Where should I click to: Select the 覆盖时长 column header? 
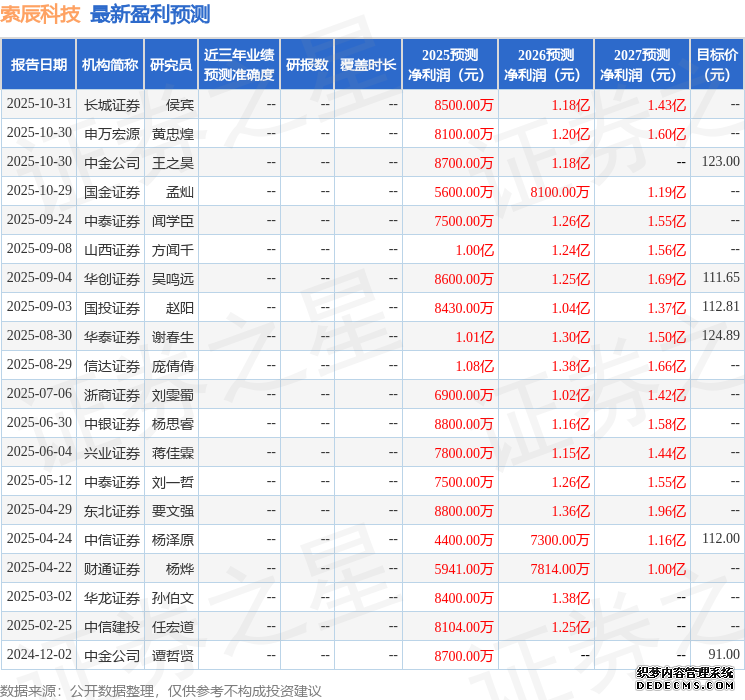[x=368, y=65]
